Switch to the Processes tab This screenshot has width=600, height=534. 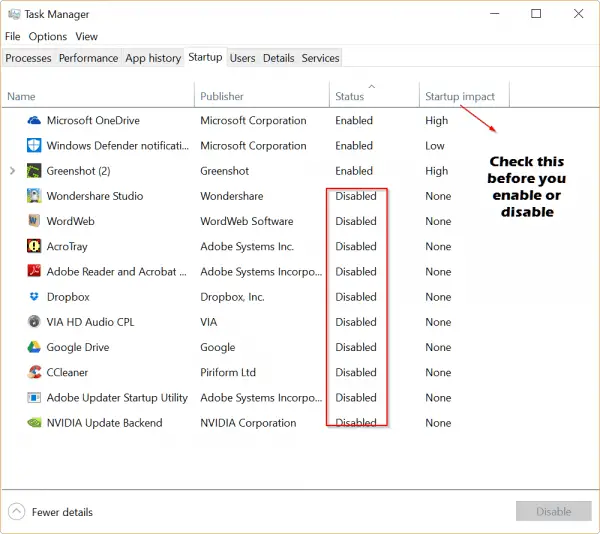point(28,58)
